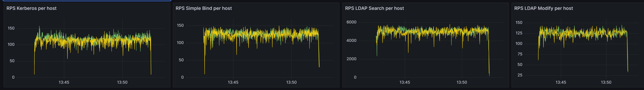Click the 50 y-axis label in Kerberos panel
644x90 pixels.
pos(12,61)
